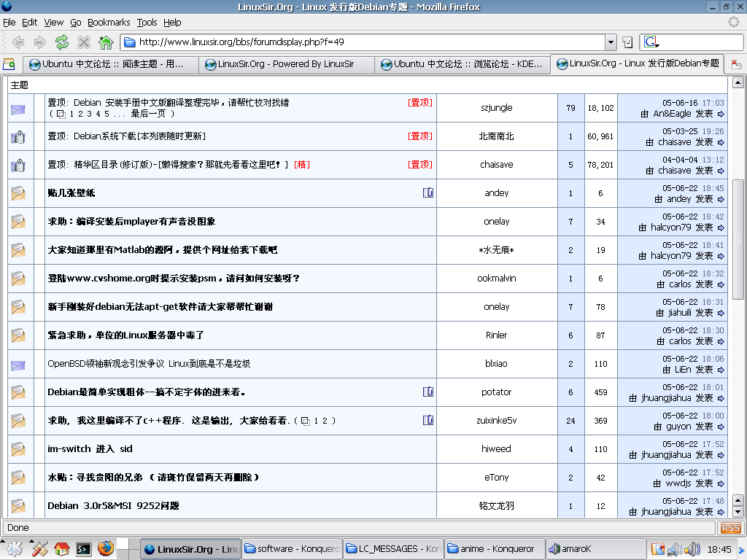Click attachment icon on 编译不了c++程序 thread
This screenshot has width=747, height=560.
pos(427,420)
